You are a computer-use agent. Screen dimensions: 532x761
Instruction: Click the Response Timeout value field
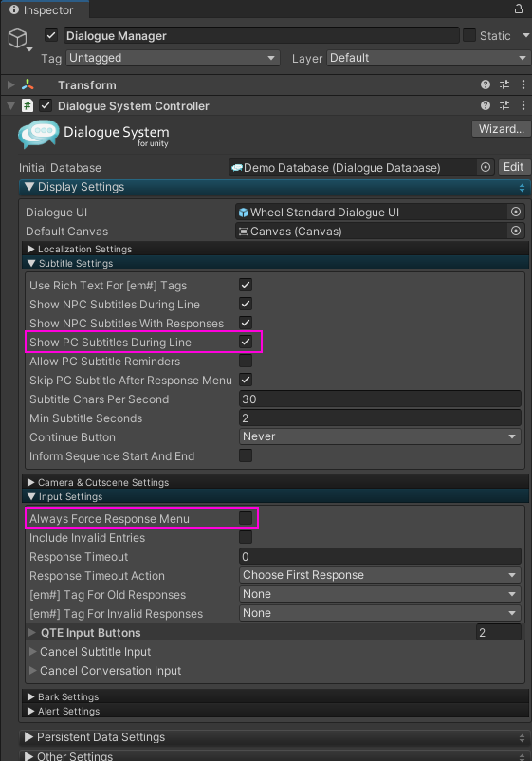(379, 556)
